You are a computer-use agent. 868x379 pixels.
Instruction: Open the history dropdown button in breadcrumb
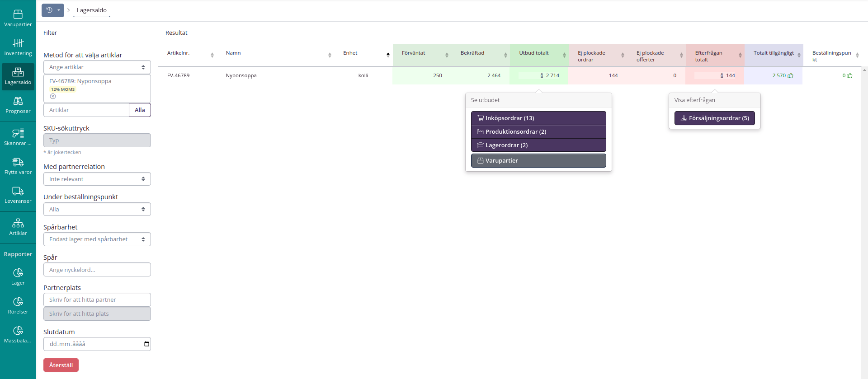click(53, 10)
